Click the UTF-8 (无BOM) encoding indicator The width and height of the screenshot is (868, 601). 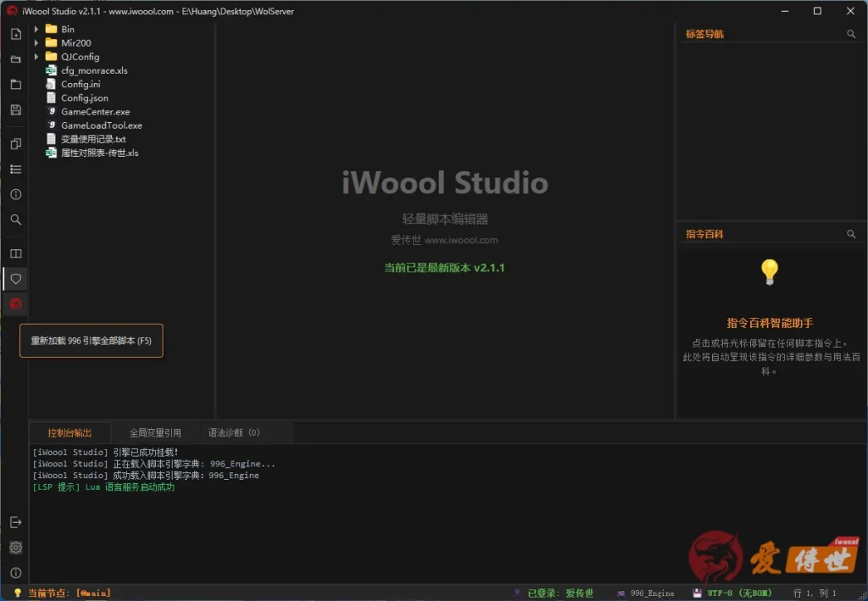pyautogui.click(x=739, y=593)
